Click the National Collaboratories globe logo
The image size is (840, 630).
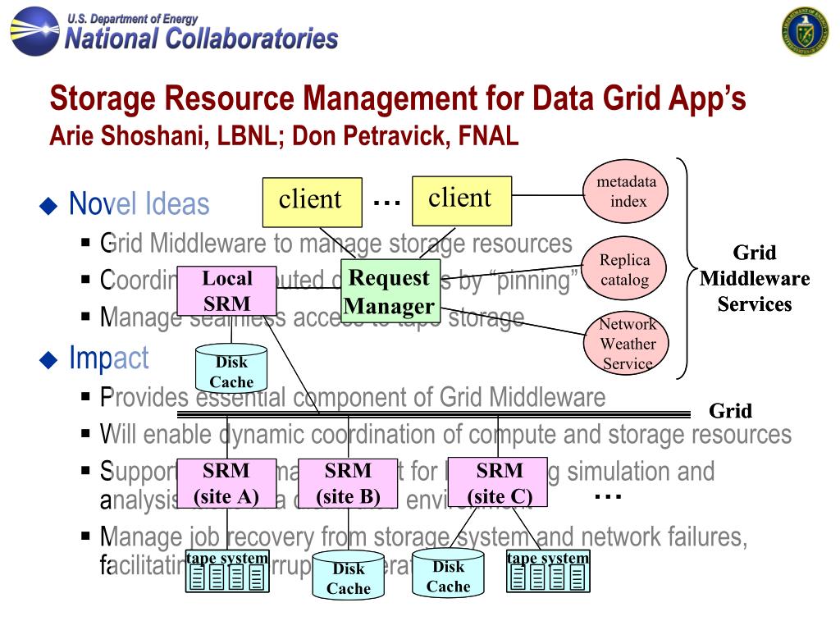pos(34,31)
